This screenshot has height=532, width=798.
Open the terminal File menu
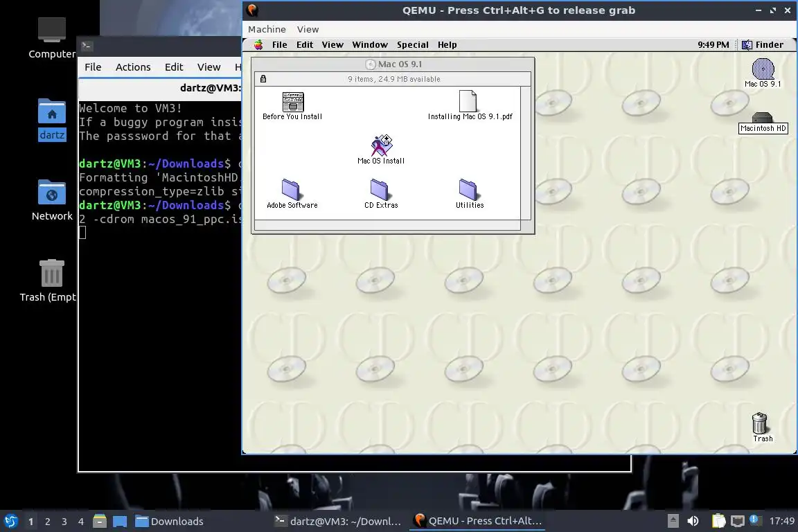click(93, 67)
